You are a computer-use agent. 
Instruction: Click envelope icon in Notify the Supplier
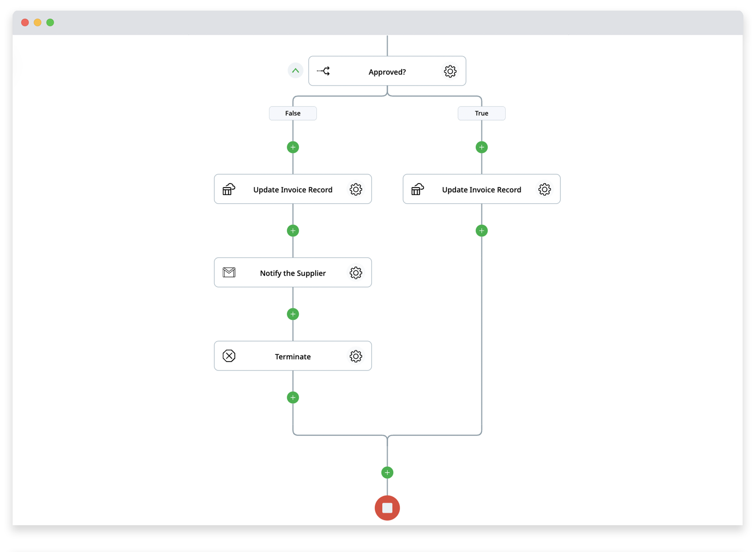point(229,273)
